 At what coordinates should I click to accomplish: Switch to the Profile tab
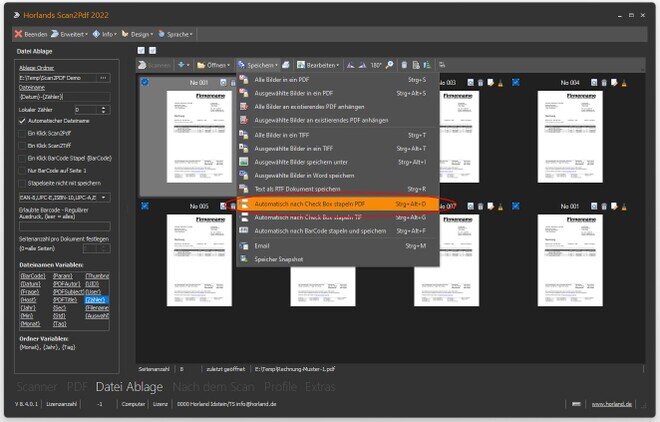pyautogui.click(x=281, y=387)
